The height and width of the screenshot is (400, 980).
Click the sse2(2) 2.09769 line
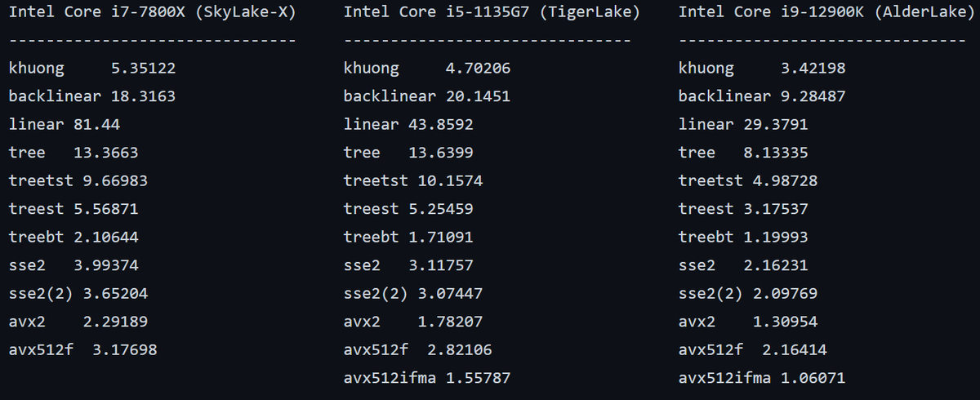coord(748,294)
